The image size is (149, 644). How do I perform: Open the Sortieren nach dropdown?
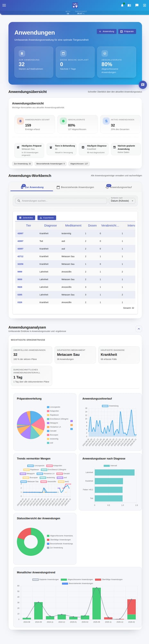(x=122, y=201)
